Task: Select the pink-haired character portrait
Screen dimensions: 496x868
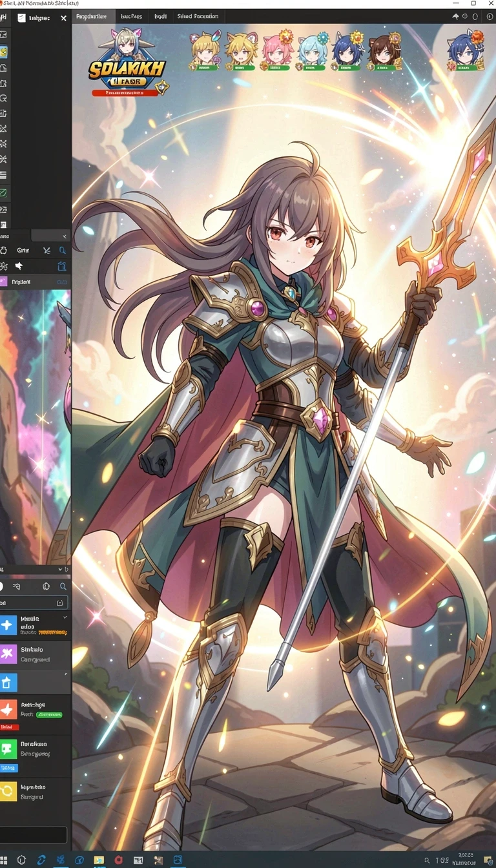Action: click(x=278, y=52)
